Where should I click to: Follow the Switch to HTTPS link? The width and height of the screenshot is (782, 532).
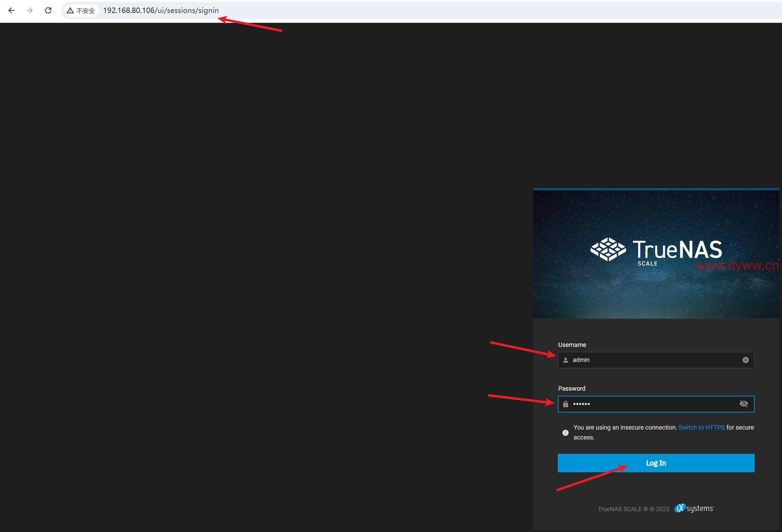(x=701, y=428)
